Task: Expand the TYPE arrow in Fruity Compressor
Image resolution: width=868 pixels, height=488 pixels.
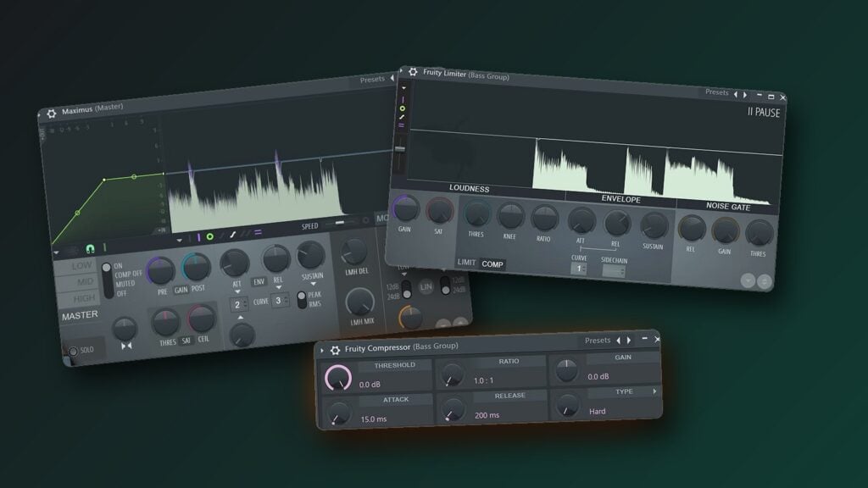Action: (655, 391)
